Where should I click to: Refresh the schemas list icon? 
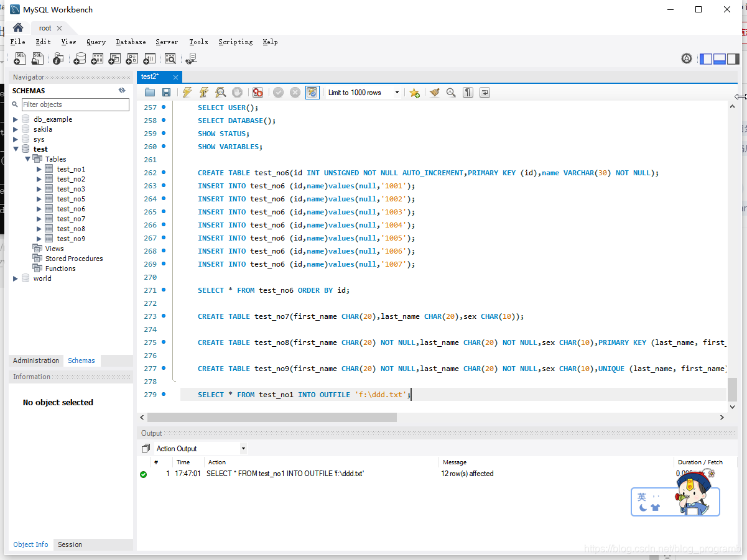(x=122, y=91)
